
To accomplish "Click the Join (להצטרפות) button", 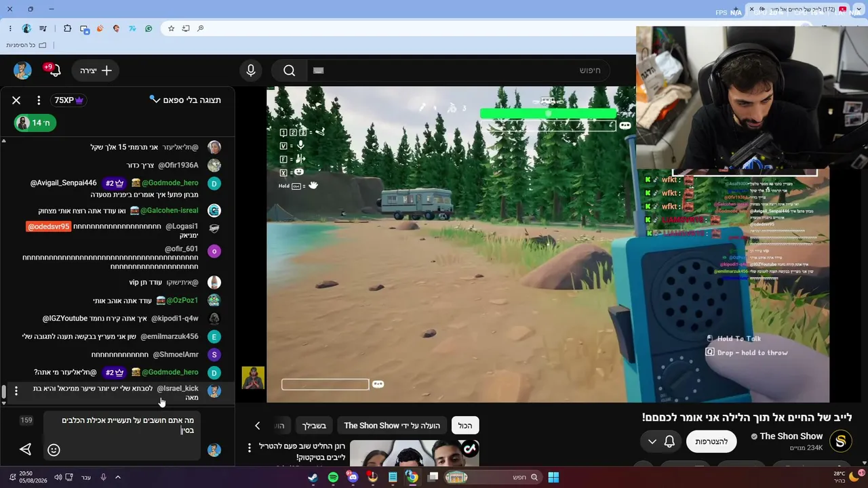I will (x=711, y=442).
